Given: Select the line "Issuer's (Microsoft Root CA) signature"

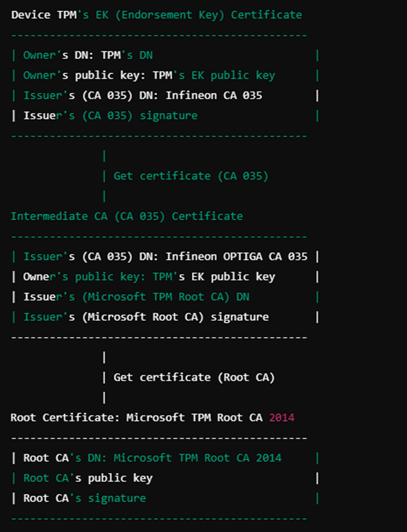Looking at the screenshot, I should [x=146, y=317].
